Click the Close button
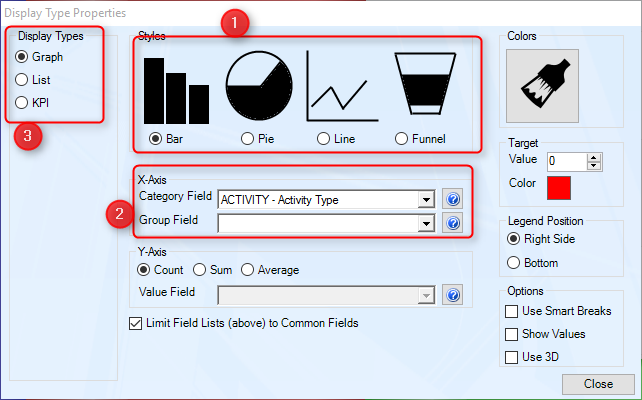 click(x=598, y=384)
